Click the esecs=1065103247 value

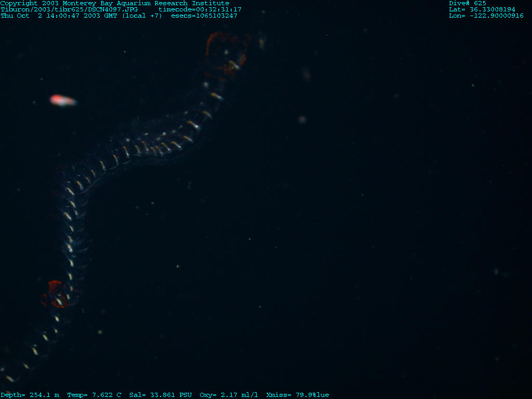(x=204, y=16)
